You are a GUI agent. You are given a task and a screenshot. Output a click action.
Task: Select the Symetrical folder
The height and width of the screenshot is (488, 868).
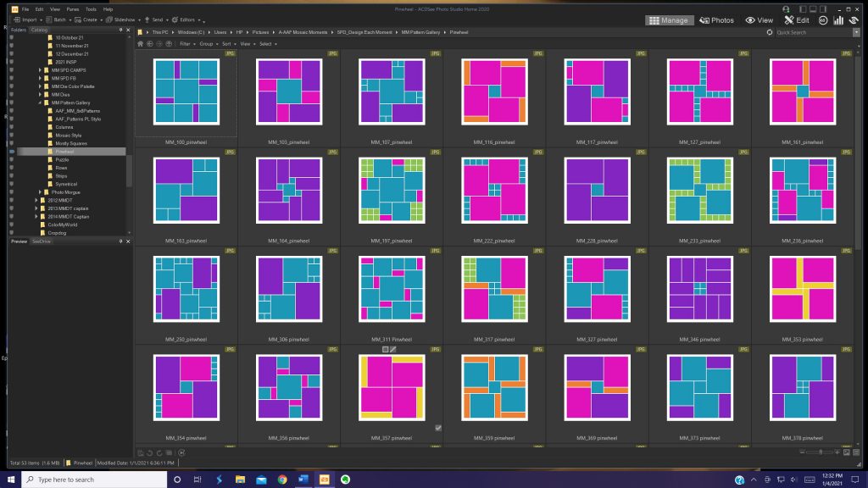[66, 184]
